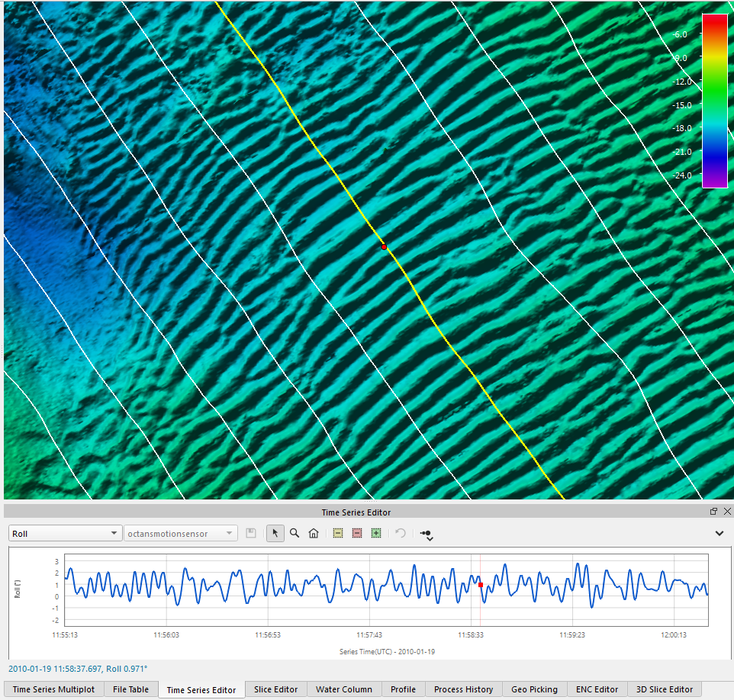Click the home reset view icon
The image size is (734, 700).
click(x=313, y=534)
